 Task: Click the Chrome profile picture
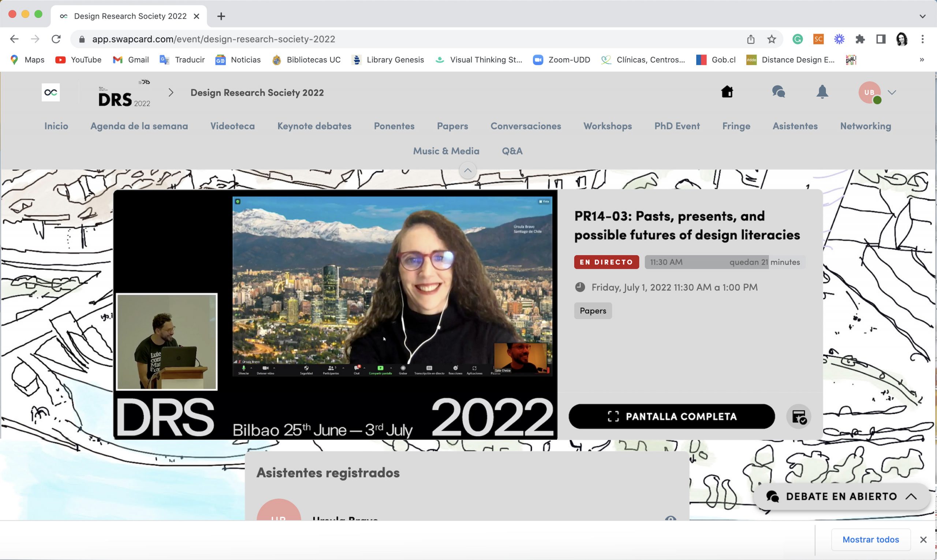click(x=901, y=39)
